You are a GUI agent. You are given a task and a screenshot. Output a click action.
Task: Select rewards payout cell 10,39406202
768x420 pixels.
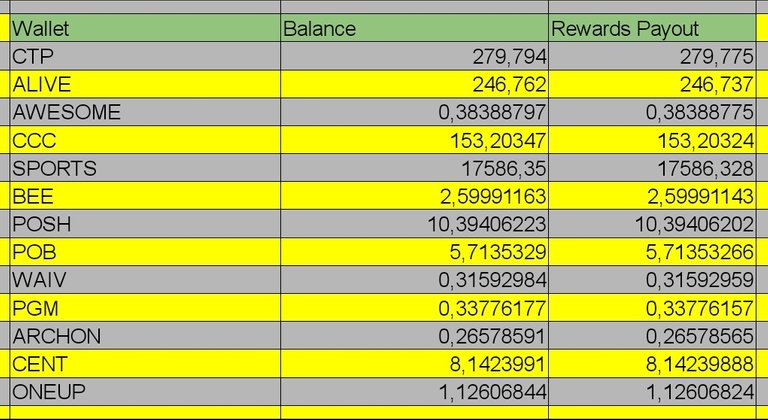coord(652,224)
